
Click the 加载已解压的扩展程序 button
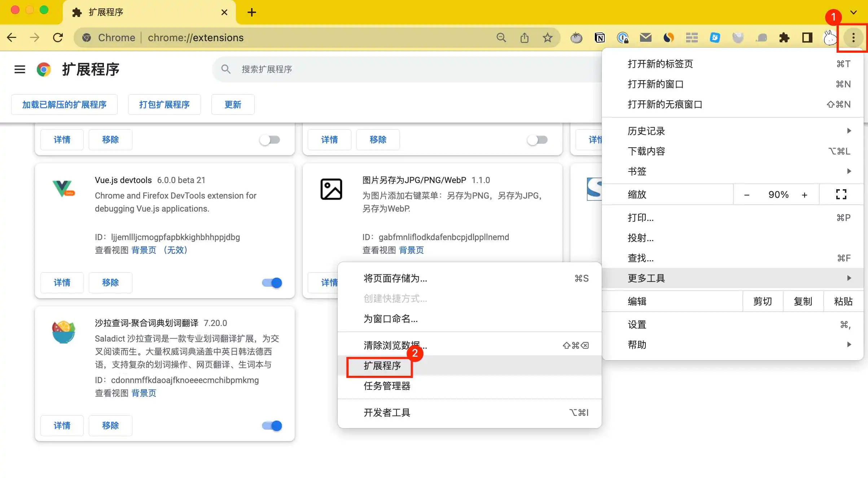pos(64,105)
